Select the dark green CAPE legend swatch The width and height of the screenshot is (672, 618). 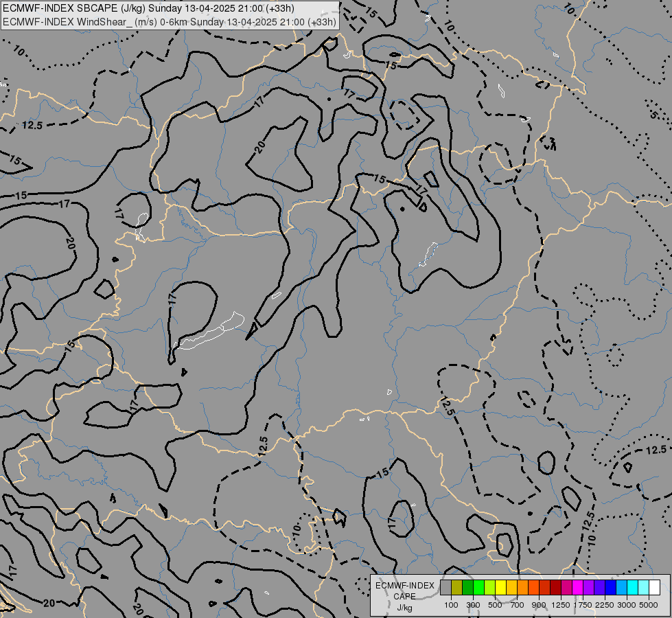468,588
